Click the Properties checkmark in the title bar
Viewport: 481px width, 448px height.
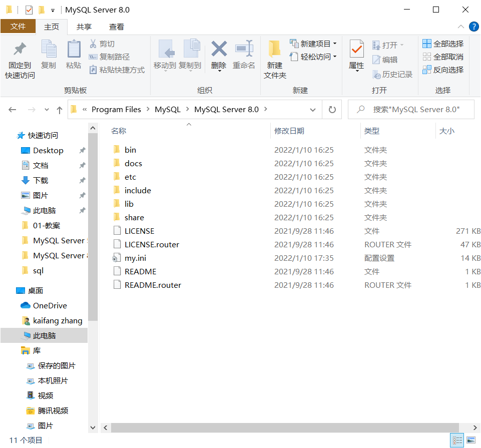pyautogui.click(x=29, y=10)
